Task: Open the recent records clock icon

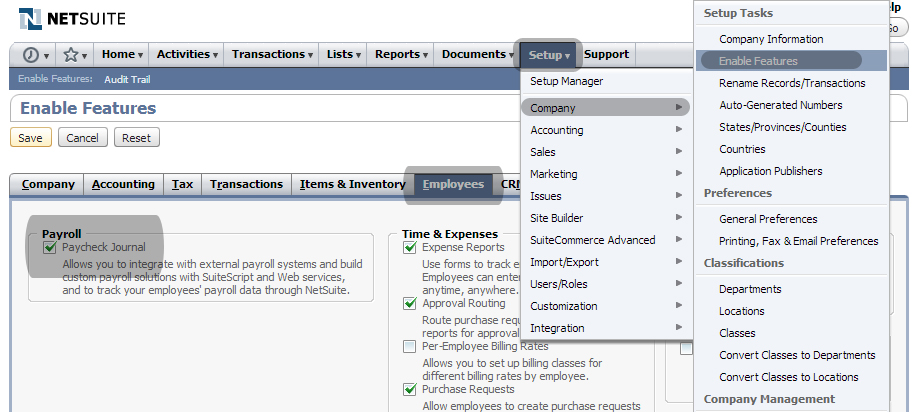Action: click(x=34, y=55)
